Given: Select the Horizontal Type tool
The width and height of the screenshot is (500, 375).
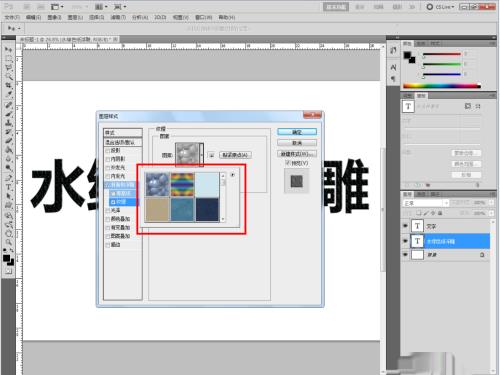Looking at the screenshot, I should click(8, 187).
